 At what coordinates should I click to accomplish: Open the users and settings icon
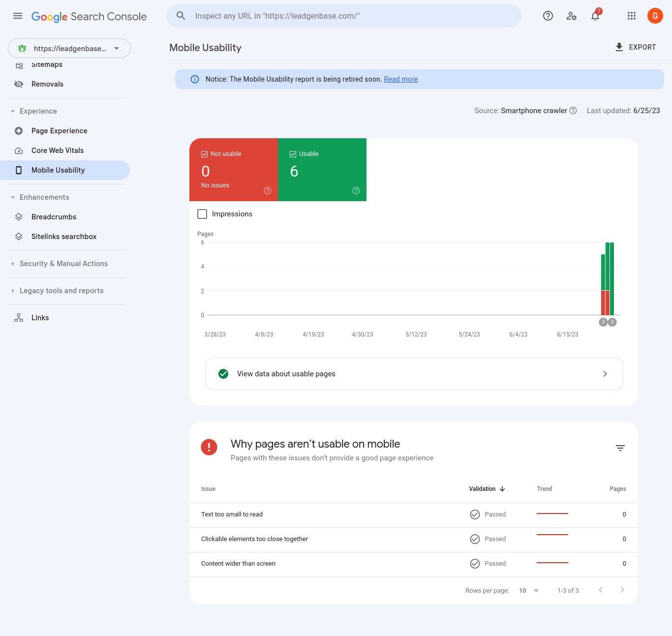[571, 16]
